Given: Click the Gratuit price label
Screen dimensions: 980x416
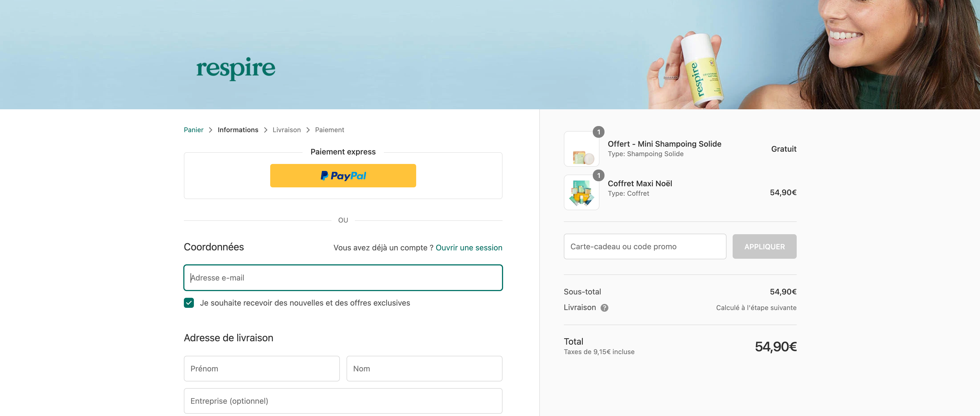Looking at the screenshot, I should [783, 149].
